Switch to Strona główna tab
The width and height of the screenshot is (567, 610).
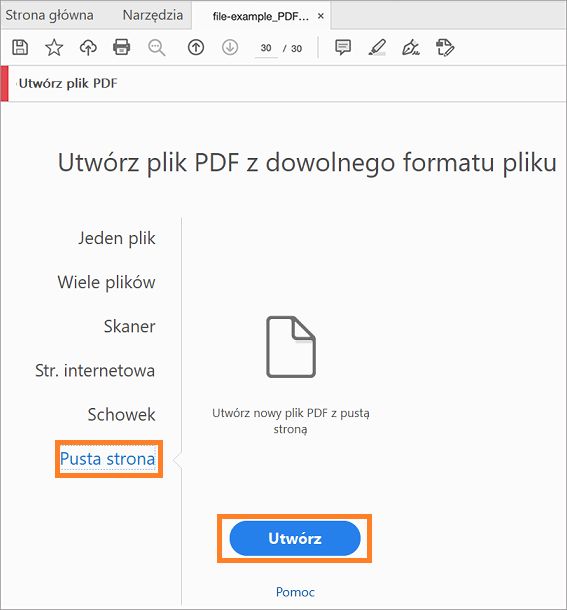pos(49,15)
